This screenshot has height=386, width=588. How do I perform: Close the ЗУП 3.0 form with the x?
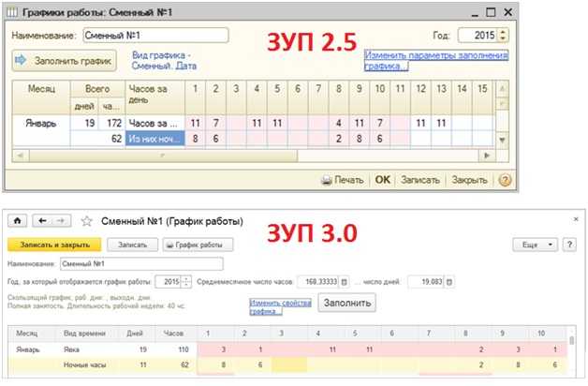coord(576,219)
